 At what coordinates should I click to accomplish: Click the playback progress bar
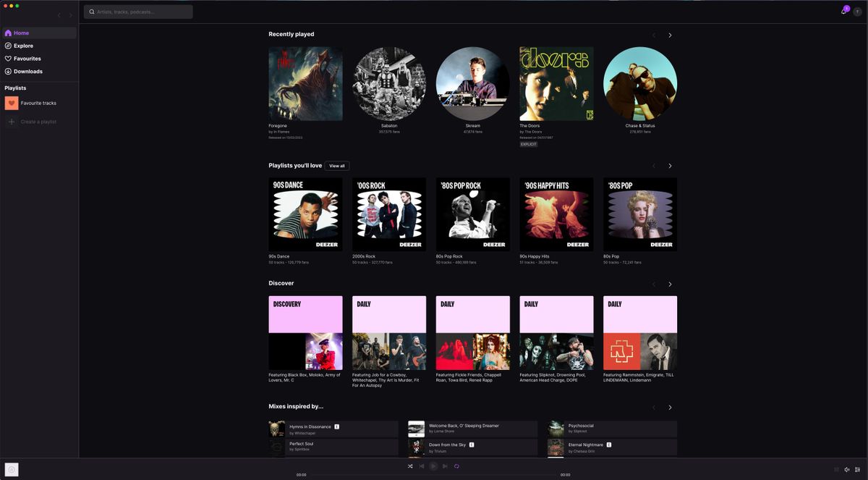[x=433, y=474]
